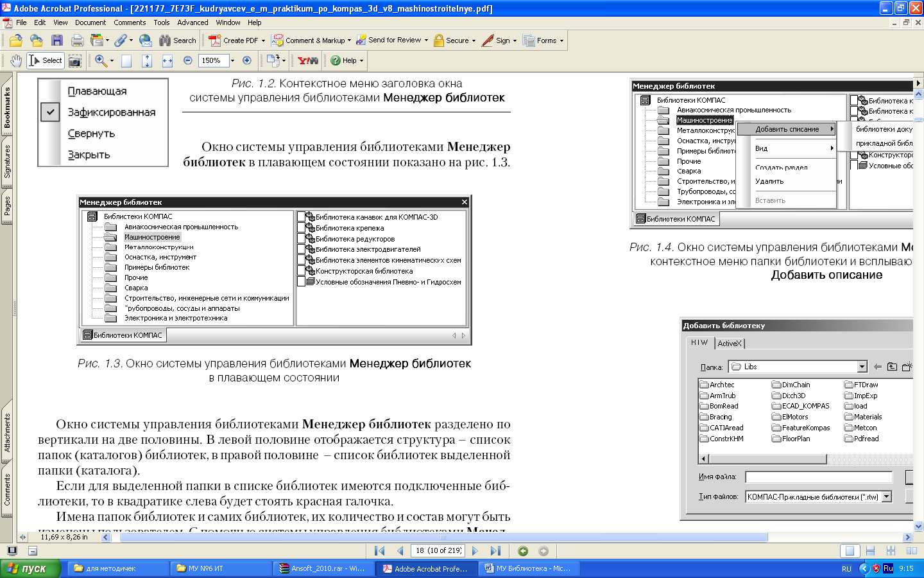Open the Edit menu

point(40,22)
